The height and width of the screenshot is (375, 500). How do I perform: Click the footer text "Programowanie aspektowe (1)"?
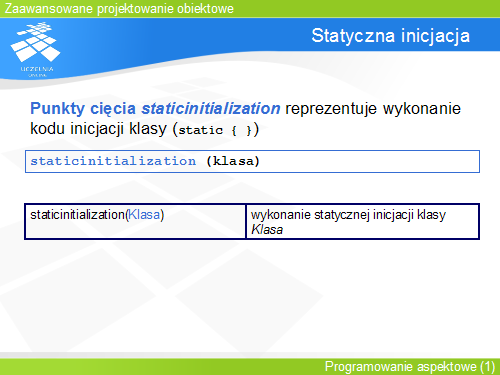(x=410, y=367)
